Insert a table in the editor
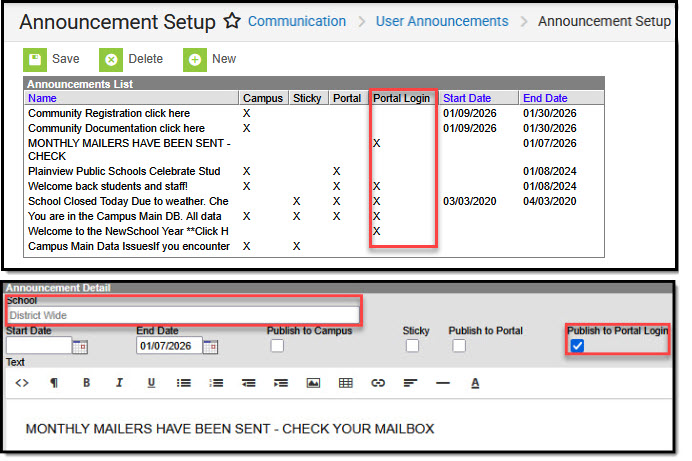Image resolution: width=692 pixels, height=461 pixels. pyautogui.click(x=346, y=383)
